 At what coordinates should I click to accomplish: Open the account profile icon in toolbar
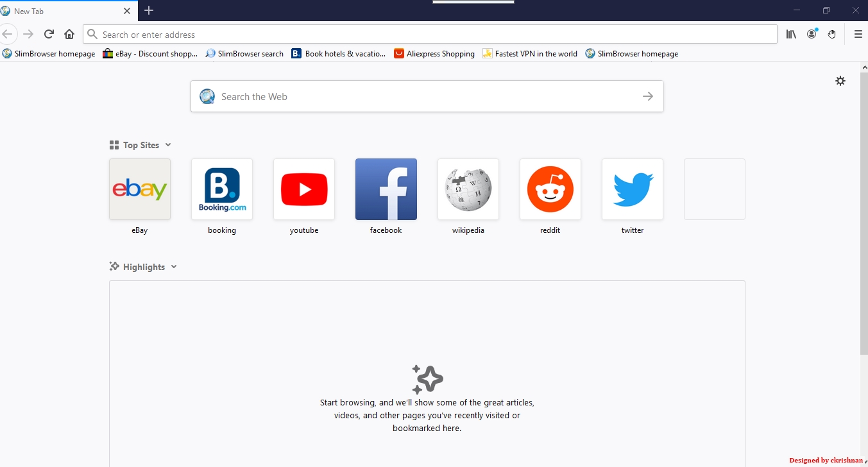812,34
